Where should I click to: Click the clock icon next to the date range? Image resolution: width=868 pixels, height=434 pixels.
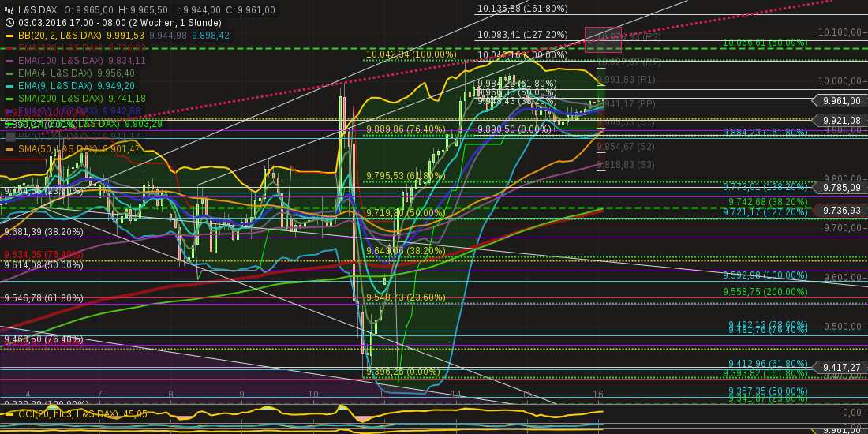click(x=9, y=23)
